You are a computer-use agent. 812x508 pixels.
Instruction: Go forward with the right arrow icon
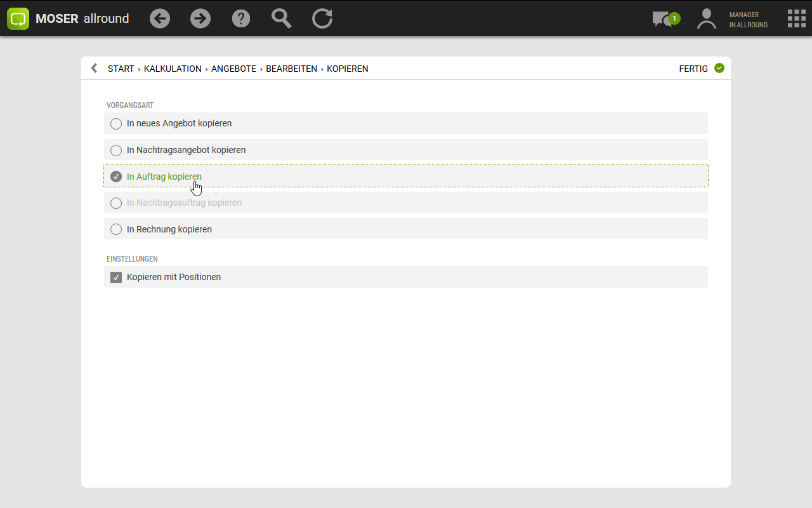[200, 18]
